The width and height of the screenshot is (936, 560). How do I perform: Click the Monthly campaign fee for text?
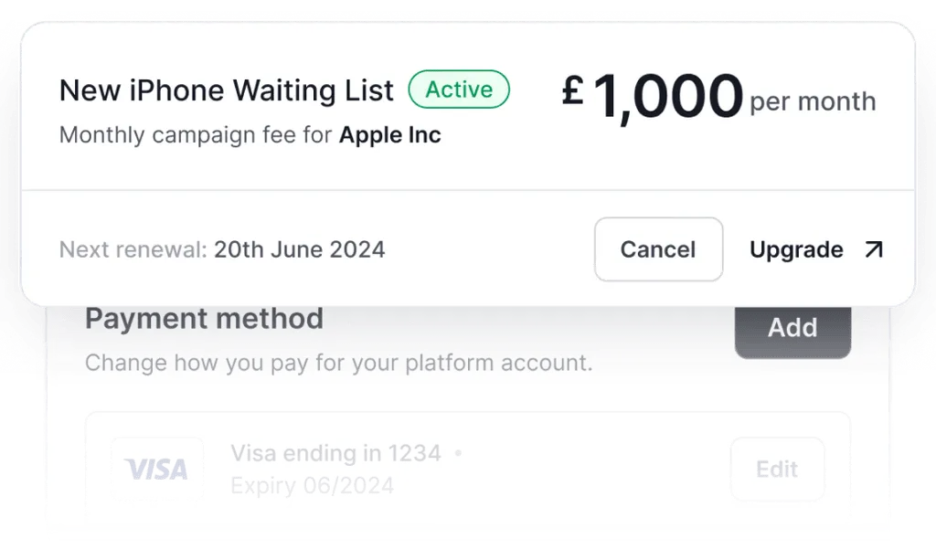[196, 135]
